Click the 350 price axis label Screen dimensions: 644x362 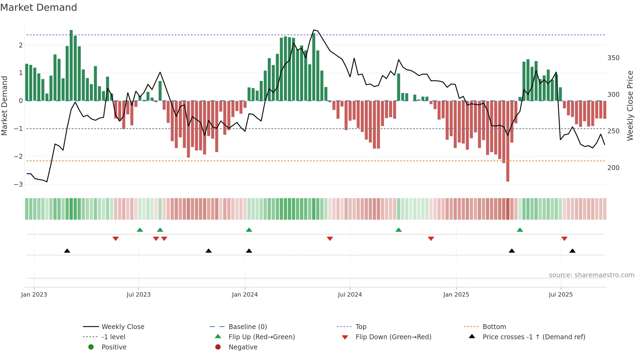[x=613, y=58]
